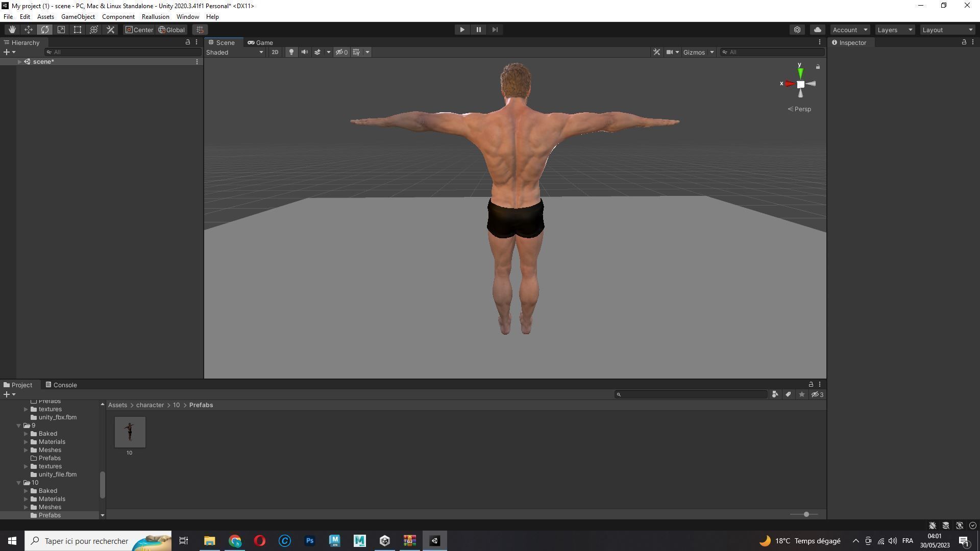This screenshot has width=980, height=551.
Task: Collapse folder 10 in Project tree
Action: 19,483
